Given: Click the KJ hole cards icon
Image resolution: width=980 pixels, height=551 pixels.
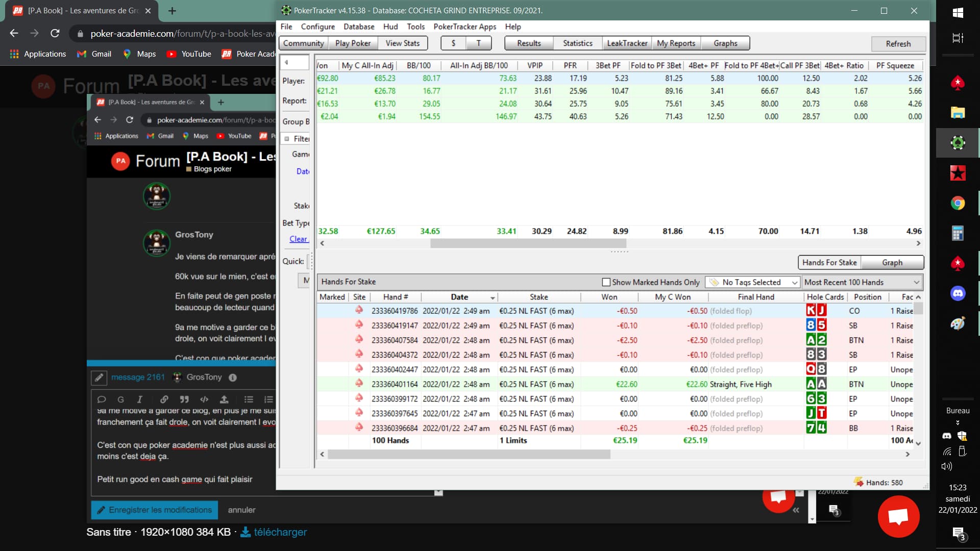Looking at the screenshot, I should pyautogui.click(x=816, y=310).
